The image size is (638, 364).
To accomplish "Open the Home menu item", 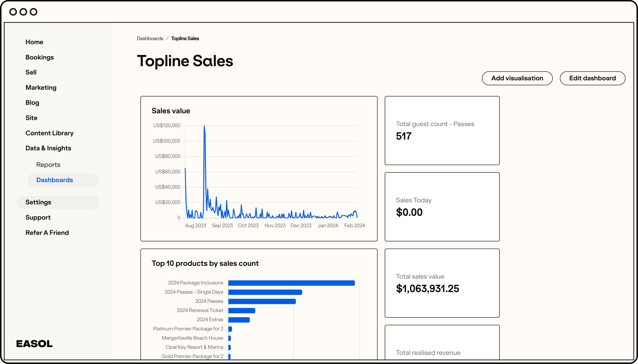I will coord(34,42).
